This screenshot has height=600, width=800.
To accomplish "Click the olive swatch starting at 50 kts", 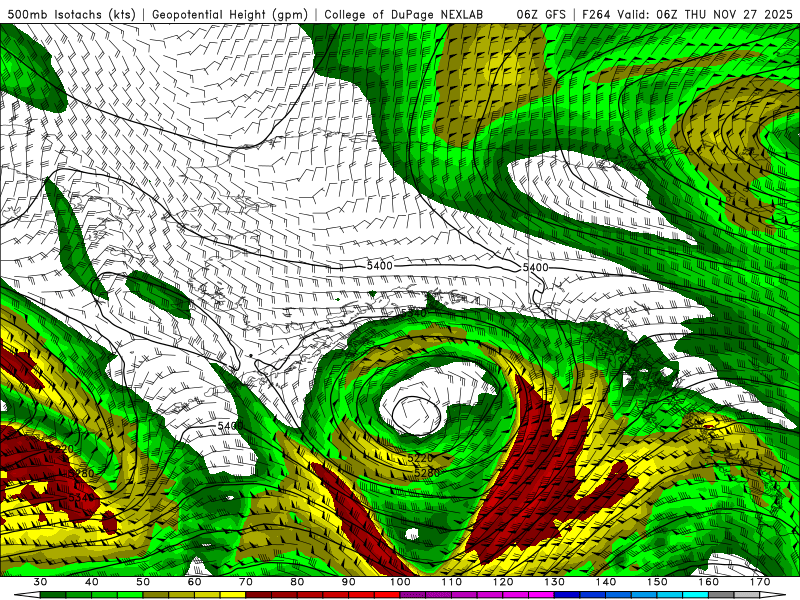I will tap(156, 595).
